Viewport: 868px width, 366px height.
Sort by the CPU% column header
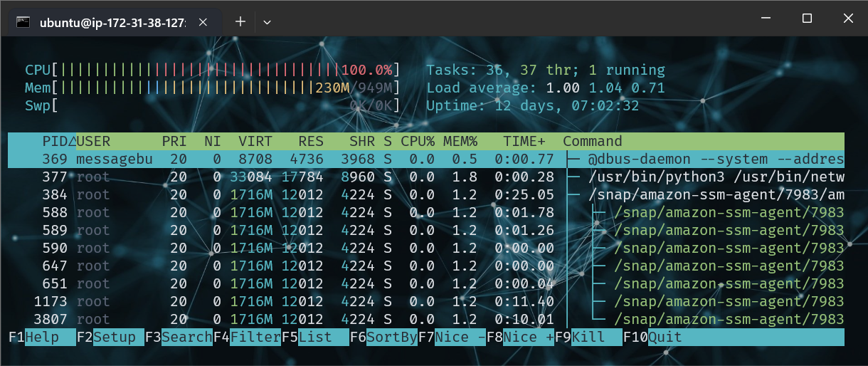coord(416,141)
